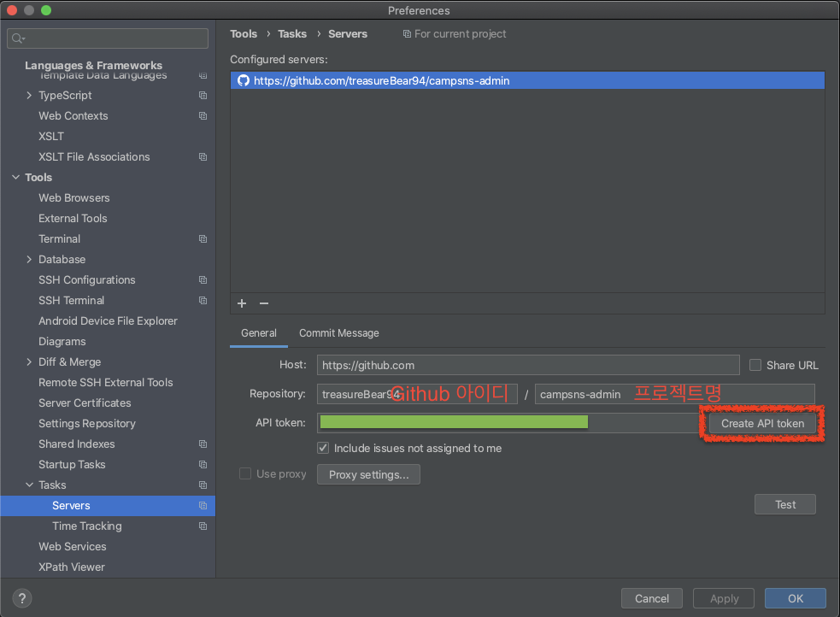This screenshot has width=840, height=617.
Task: Click the Tools breadcrumb
Action: tap(244, 33)
